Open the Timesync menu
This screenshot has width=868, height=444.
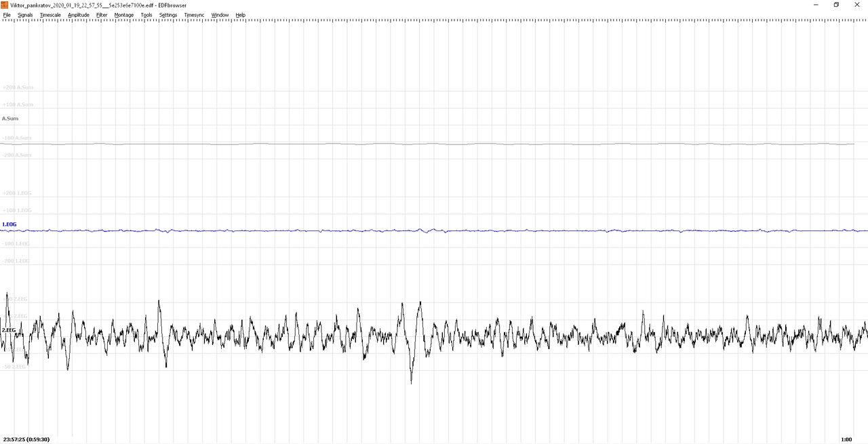194,15
